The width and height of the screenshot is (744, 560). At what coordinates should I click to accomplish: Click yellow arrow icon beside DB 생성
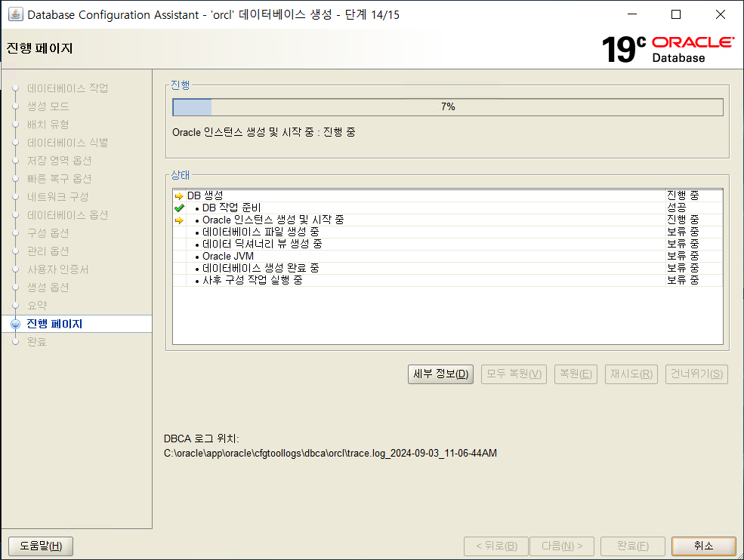tap(179, 195)
